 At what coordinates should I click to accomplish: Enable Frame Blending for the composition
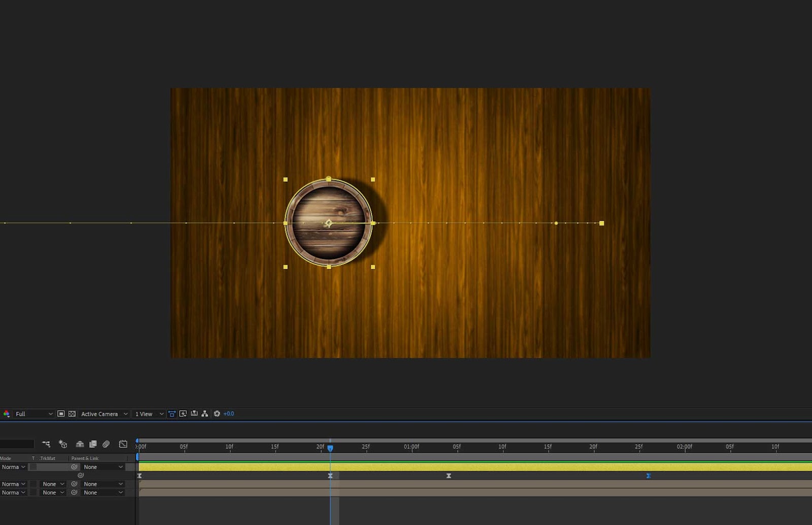(x=93, y=444)
